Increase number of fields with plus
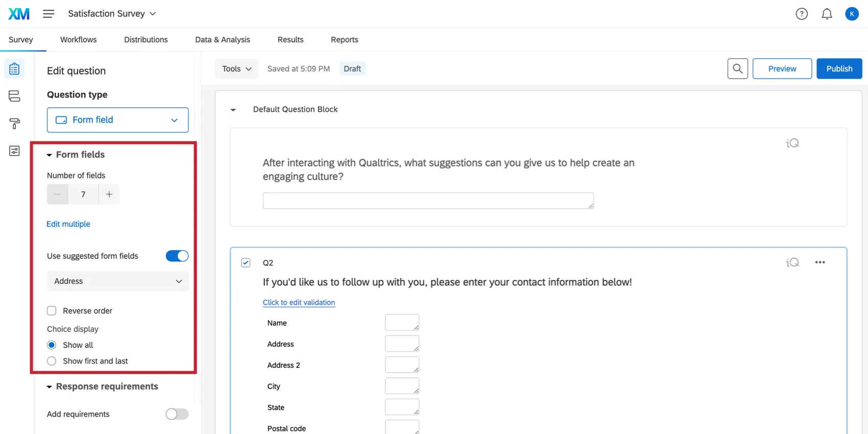Image resolution: width=868 pixels, height=434 pixels. click(x=109, y=195)
